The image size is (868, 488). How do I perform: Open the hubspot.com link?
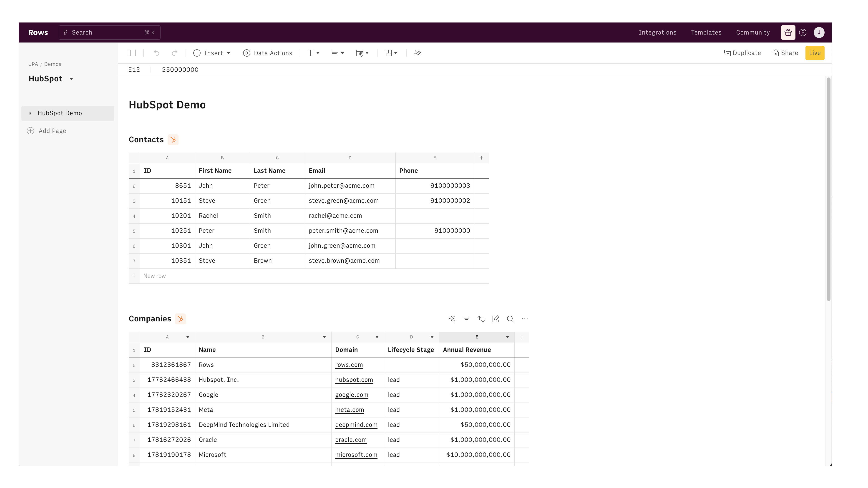pos(354,380)
